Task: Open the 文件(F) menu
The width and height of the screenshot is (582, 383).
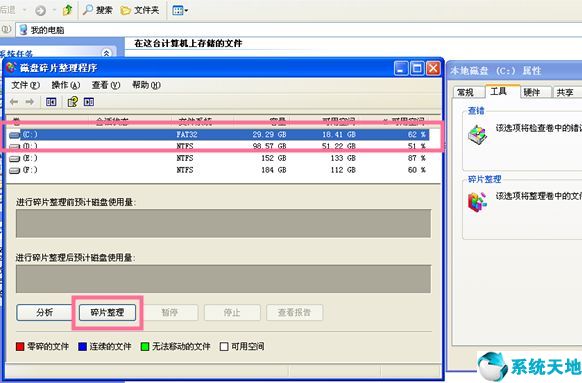Action: 25,85
